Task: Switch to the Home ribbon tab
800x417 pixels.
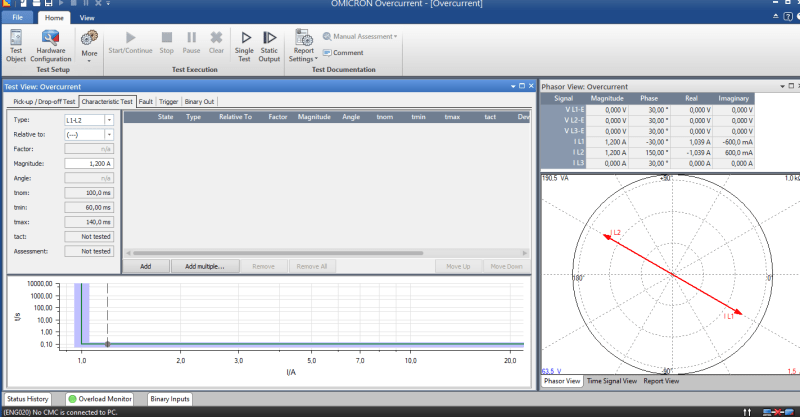Action: [54, 18]
